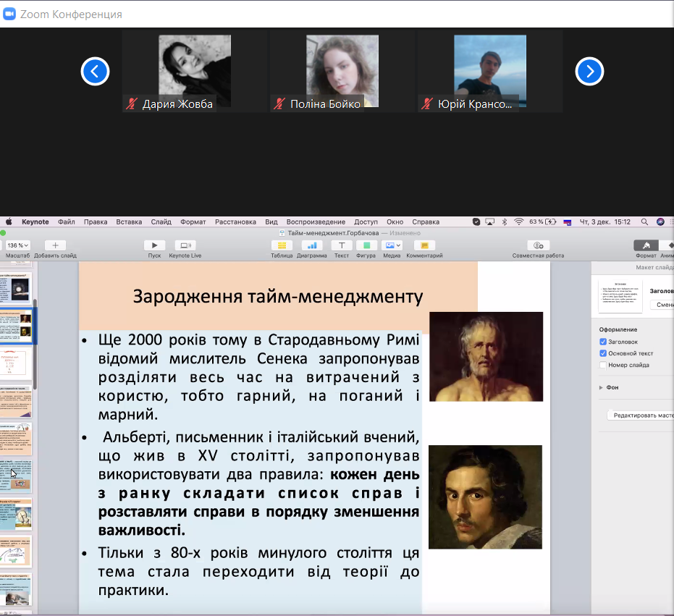Click the green window zoom button in Keynote
Image resolution: width=674 pixels, height=616 pixels.
click(x=3, y=233)
